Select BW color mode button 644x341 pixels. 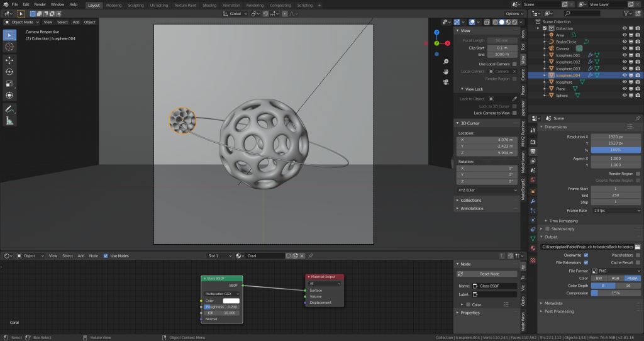click(599, 279)
